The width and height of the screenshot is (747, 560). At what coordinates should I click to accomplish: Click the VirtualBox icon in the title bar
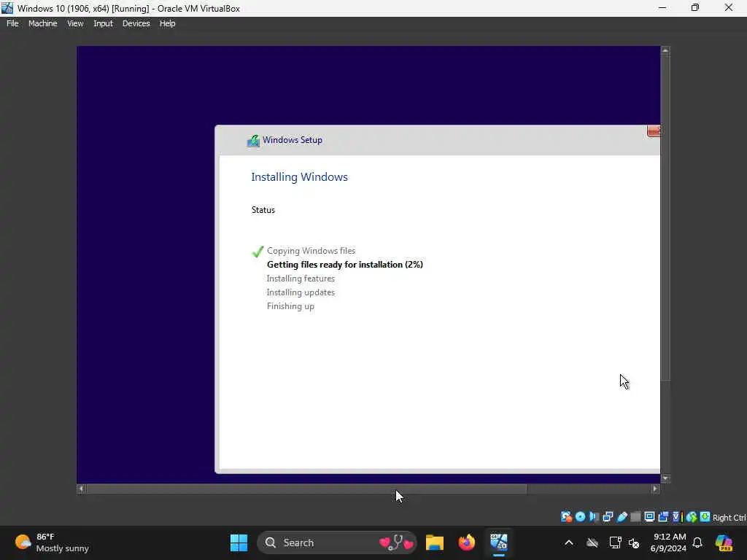(x=7, y=8)
